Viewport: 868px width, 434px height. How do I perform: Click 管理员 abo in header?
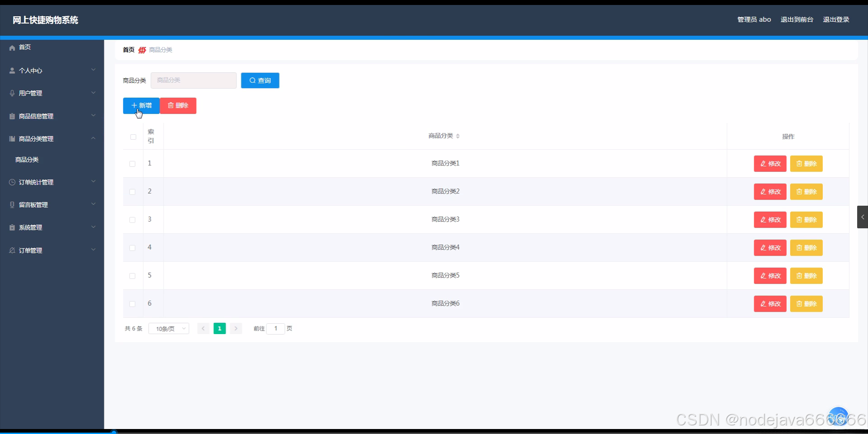[x=754, y=19]
